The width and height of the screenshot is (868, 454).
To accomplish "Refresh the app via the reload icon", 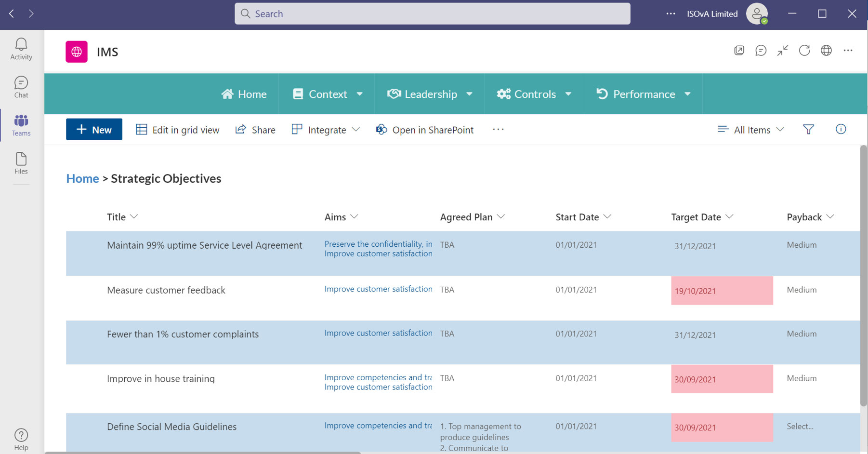I will 804,50.
